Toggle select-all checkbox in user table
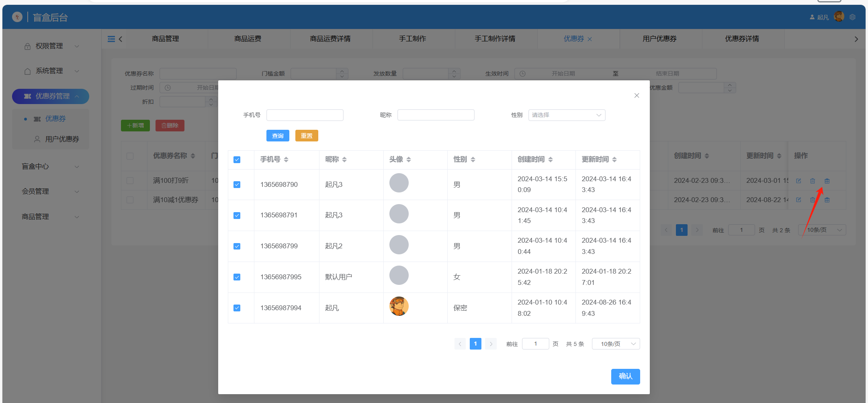This screenshot has height=403, width=868. [237, 160]
